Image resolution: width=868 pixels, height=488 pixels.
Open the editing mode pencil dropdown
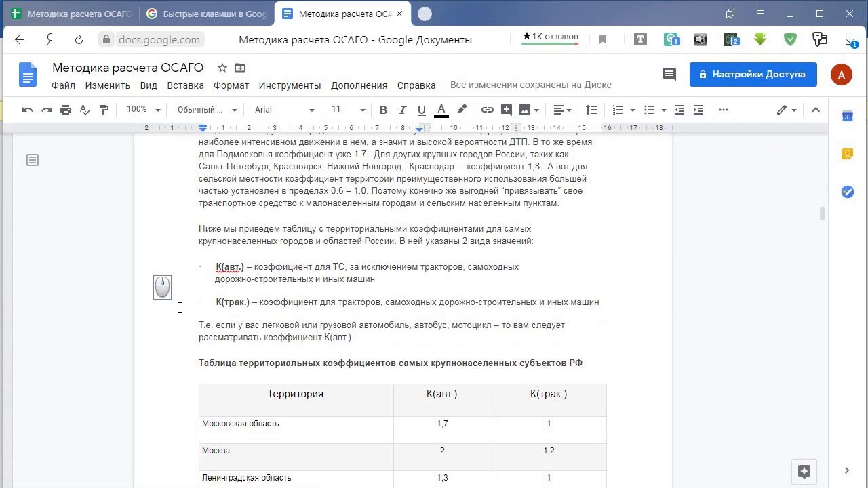787,110
